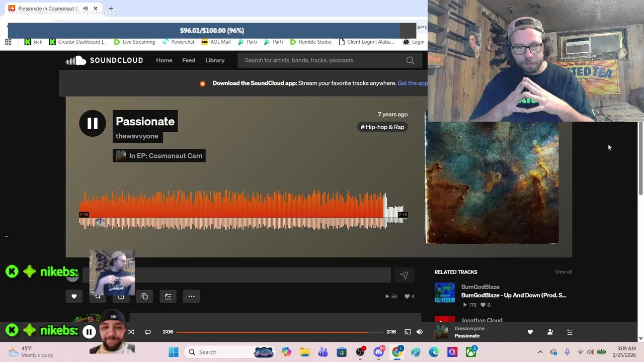
Task: Open Microsoft Edge from the taskbar
Action: (434, 352)
